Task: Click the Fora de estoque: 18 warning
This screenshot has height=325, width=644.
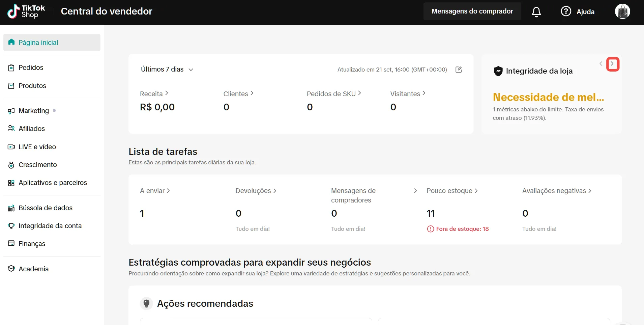Action: (458, 229)
